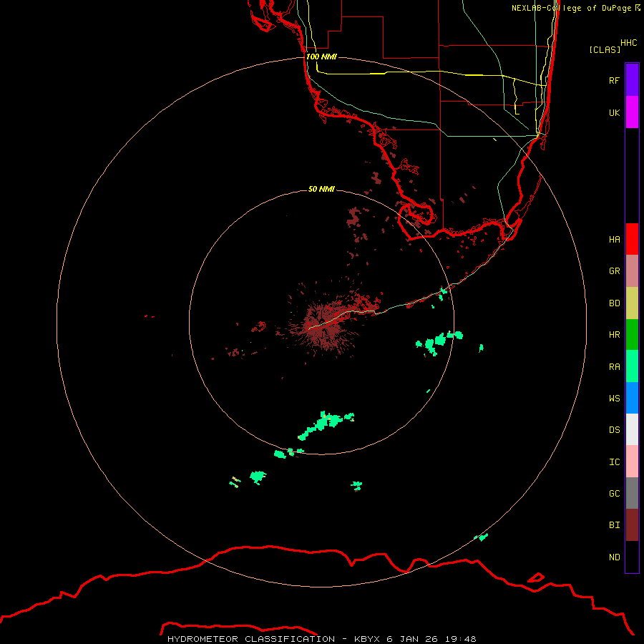Click the UK magenta legend swatch
The height and width of the screenshot is (644, 644).
click(632, 112)
